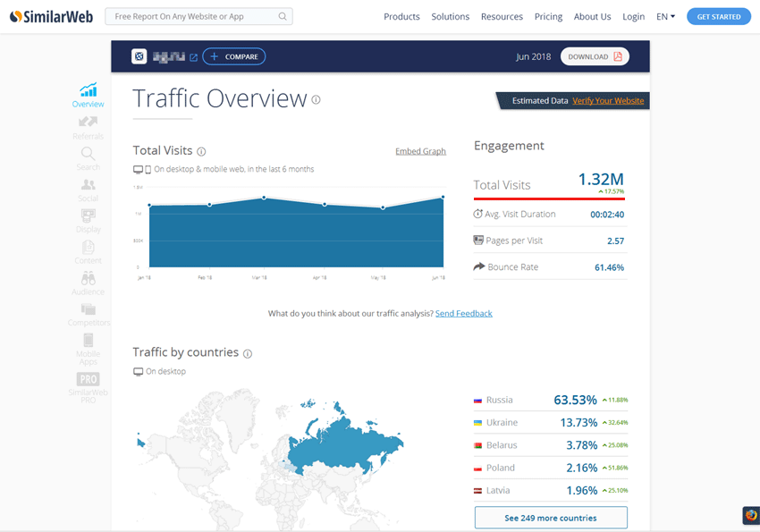Click the Latvia flag icon
Viewport: 760px width, 532px height.
(x=477, y=490)
